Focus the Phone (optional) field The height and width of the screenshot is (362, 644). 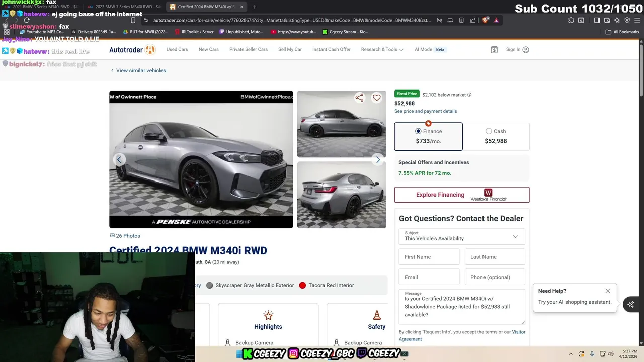pyautogui.click(x=495, y=277)
